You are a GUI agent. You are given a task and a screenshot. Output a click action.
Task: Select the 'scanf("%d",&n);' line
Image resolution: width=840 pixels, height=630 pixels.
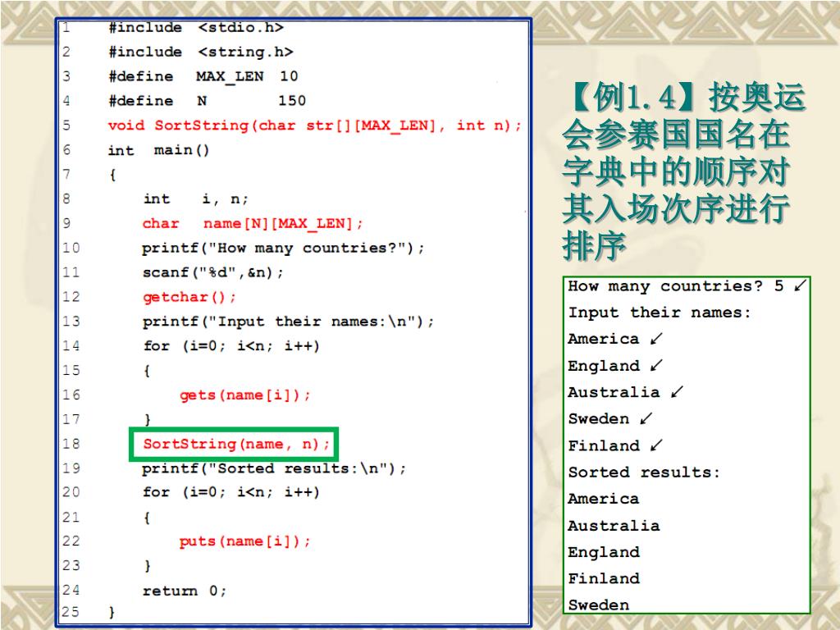pos(212,272)
